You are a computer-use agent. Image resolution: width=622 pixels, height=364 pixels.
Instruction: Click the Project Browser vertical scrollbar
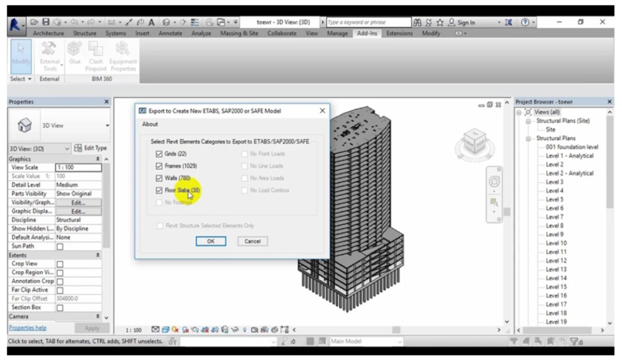610,162
